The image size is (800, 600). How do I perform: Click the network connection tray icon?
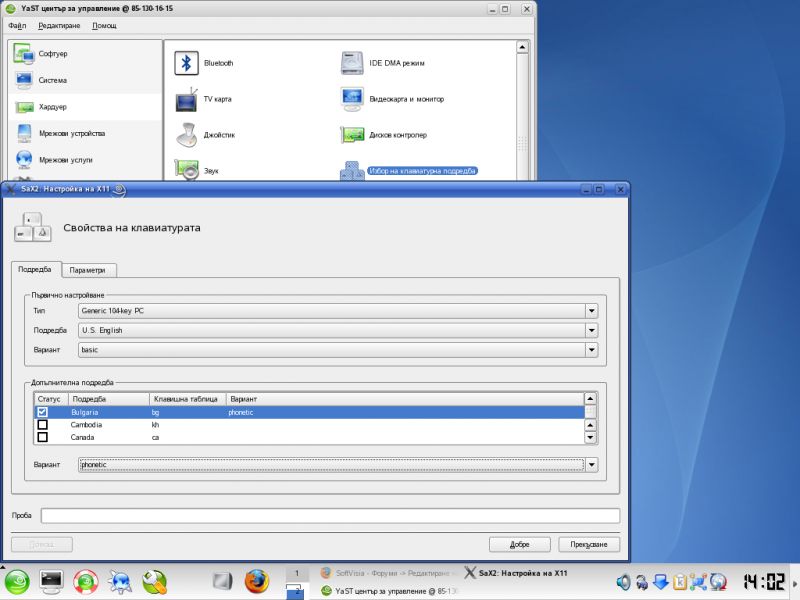coord(698,582)
